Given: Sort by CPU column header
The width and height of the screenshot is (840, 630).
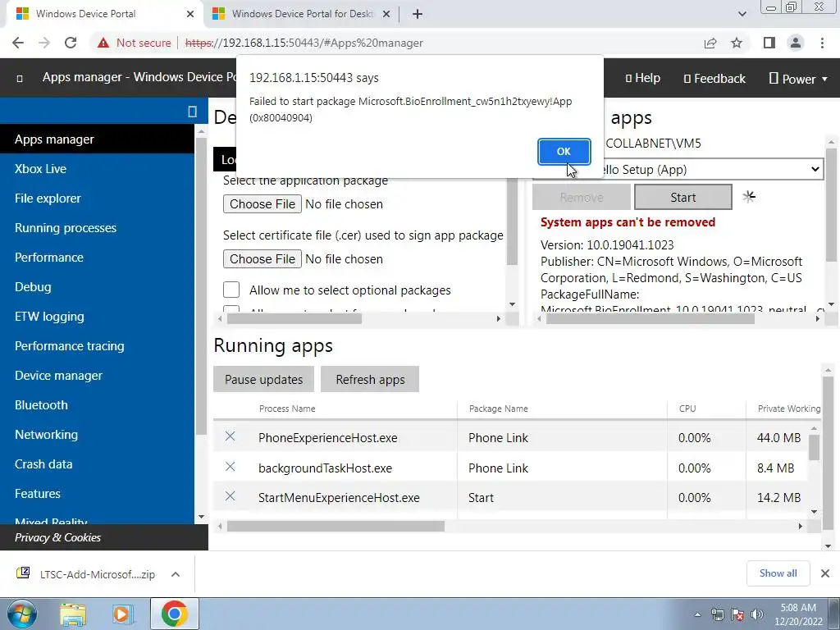Looking at the screenshot, I should point(687,409).
